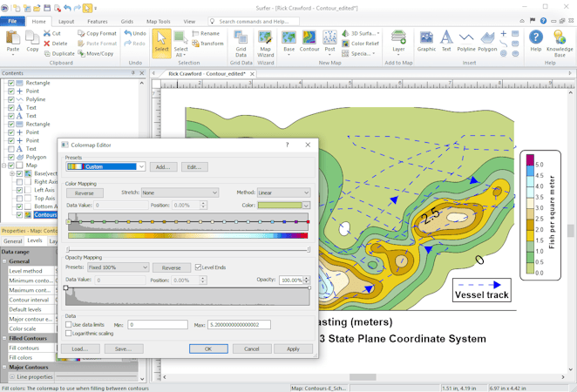This screenshot has width=577, height=392.
Task: Launch the Map Wizard
Action: pyautogui.click(x=265, y=44)
